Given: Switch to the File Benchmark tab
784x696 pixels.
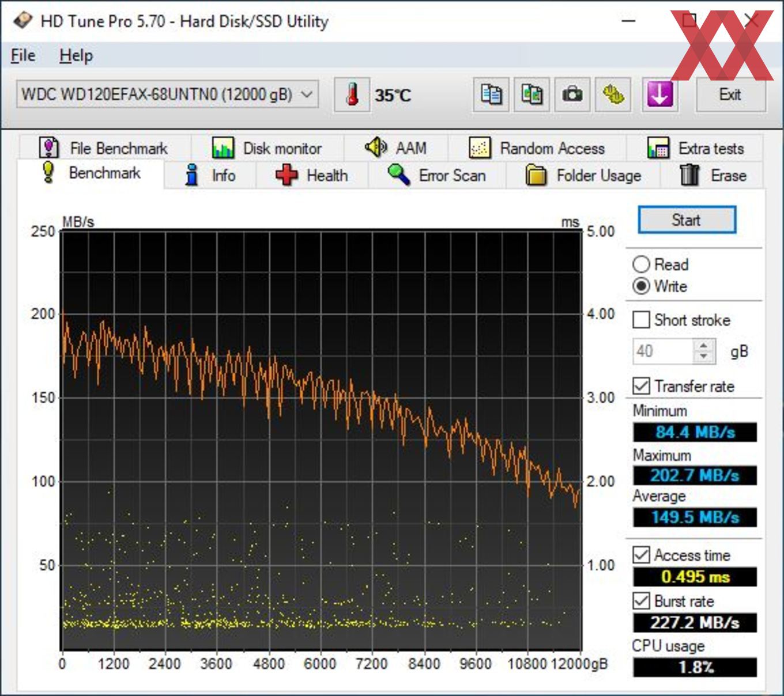Looking at the screenshot, I should [x=104, y=148].
